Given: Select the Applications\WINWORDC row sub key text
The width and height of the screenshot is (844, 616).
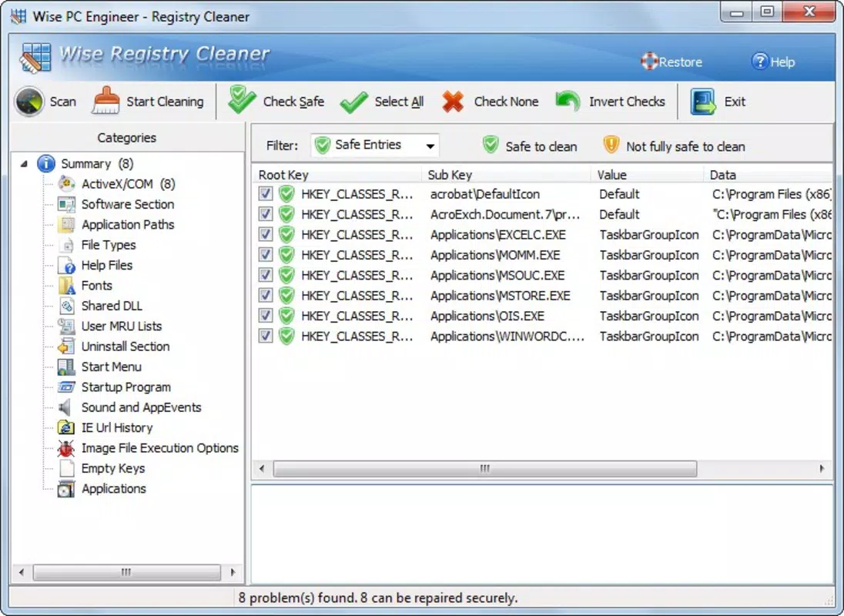Looking at the screenshot, I should point(507,336).
